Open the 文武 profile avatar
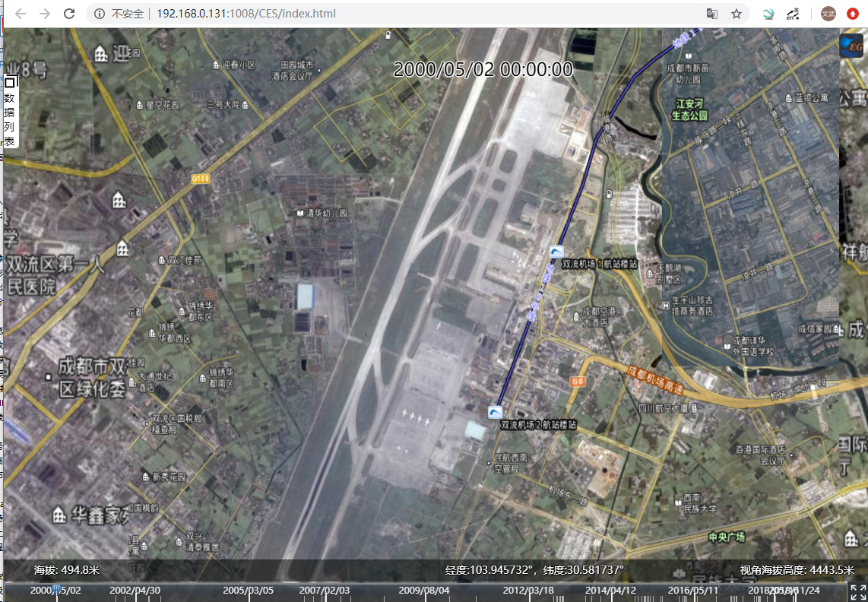 [x=828, y=14]
